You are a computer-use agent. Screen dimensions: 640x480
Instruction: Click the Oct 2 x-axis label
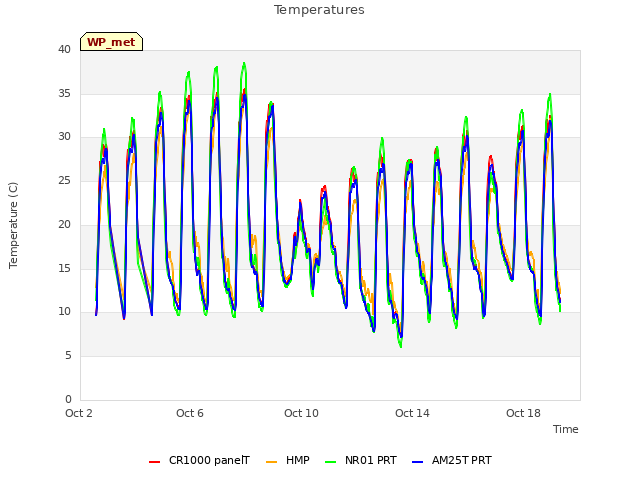coord(79,413)
